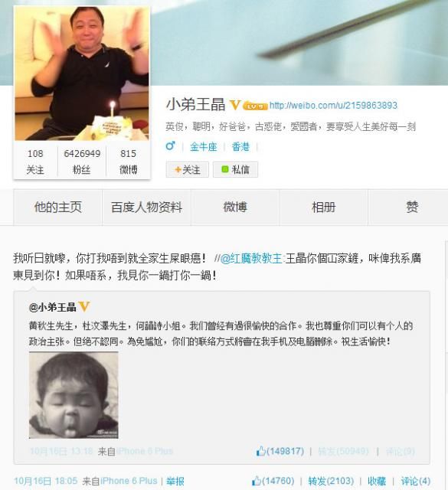Select the 相册 tab
This screenshot has width=448, height=490.
[324, 207]
